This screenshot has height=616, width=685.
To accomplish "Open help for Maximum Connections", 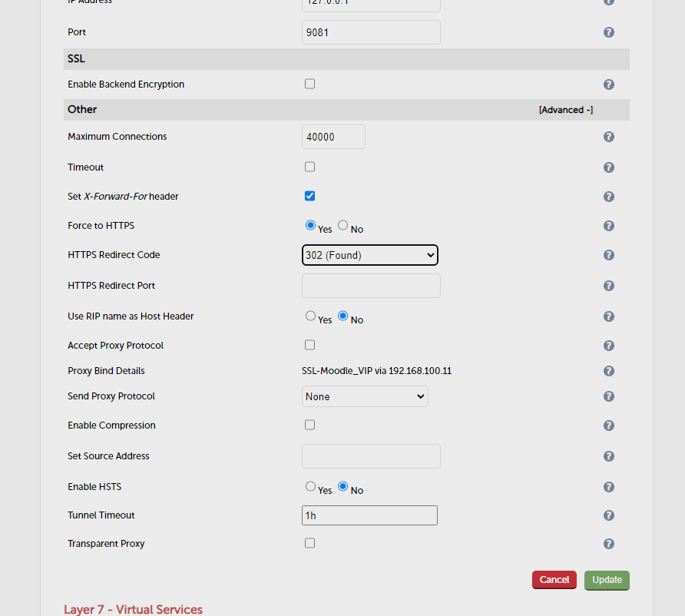I will (608, 136).
